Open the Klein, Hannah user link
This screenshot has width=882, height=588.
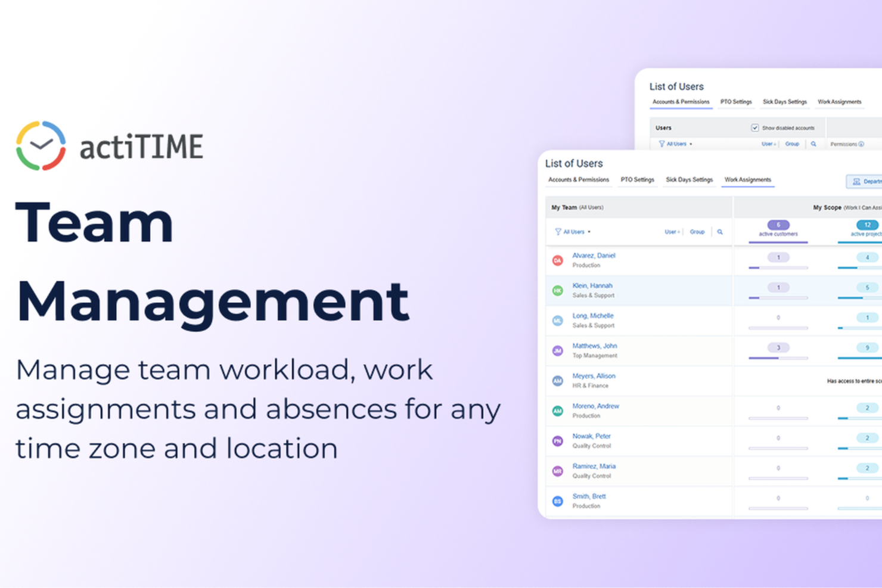coord(592,286)
